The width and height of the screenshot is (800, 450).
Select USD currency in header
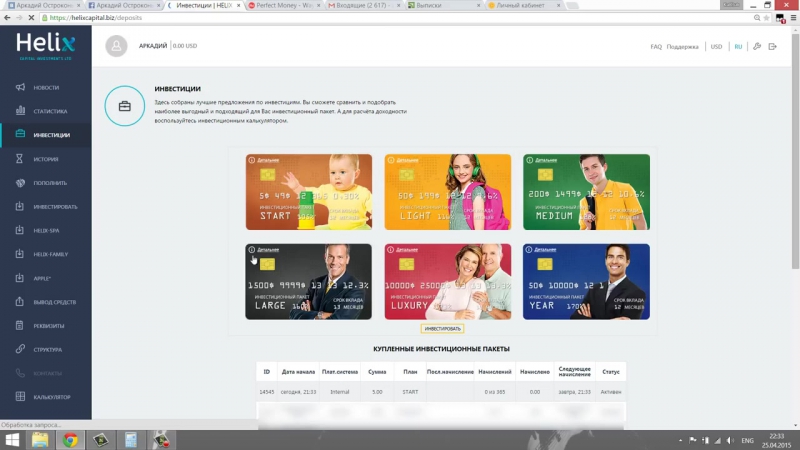point(716,46)
